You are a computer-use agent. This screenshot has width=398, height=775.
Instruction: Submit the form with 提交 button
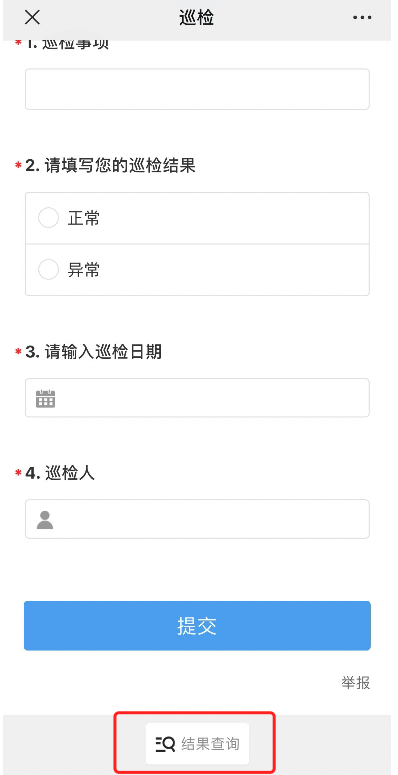(x=197, y=626)
